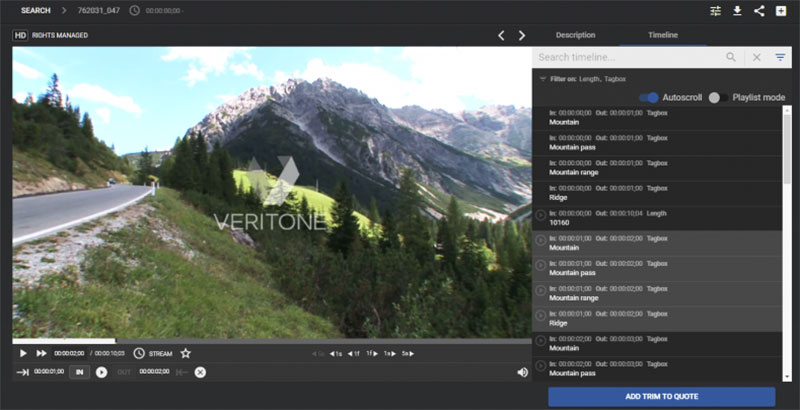Viewport: 800px width, 410px height.
Task: Play the Mountain pass entry starting at 00:00:01;00
Action: click(x=541, y=265)
